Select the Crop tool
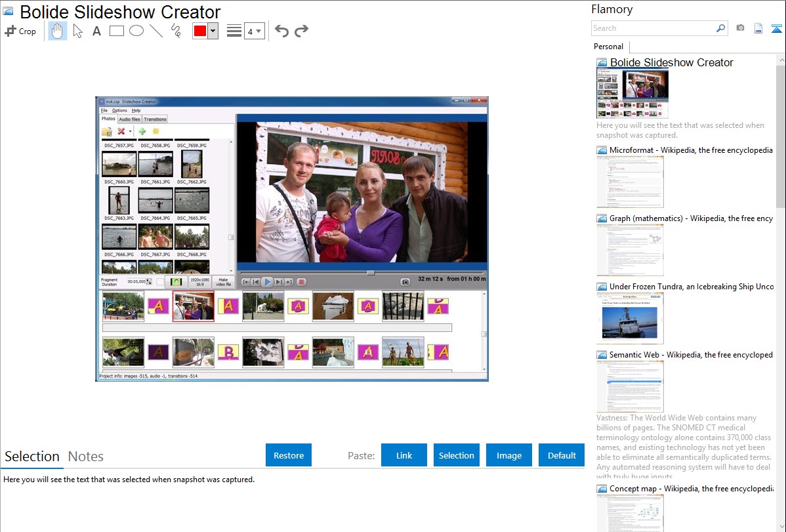The width and height of the screenshot is (786, 532). [x=20, y=31]
